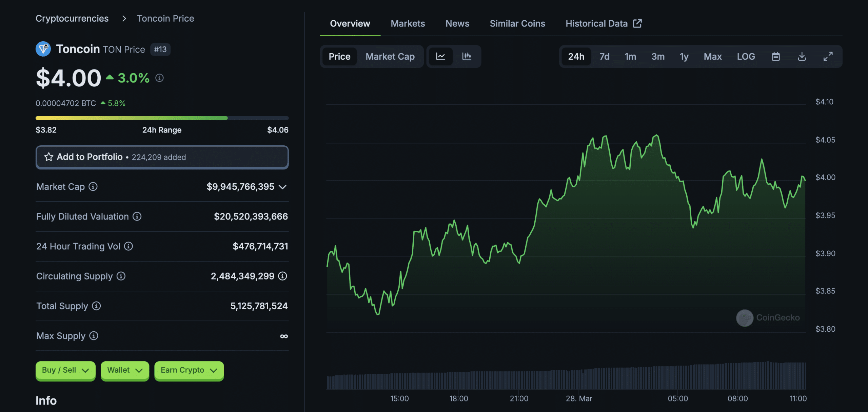
Task: Open Wallet dropdown
Action: click(125, 370)
